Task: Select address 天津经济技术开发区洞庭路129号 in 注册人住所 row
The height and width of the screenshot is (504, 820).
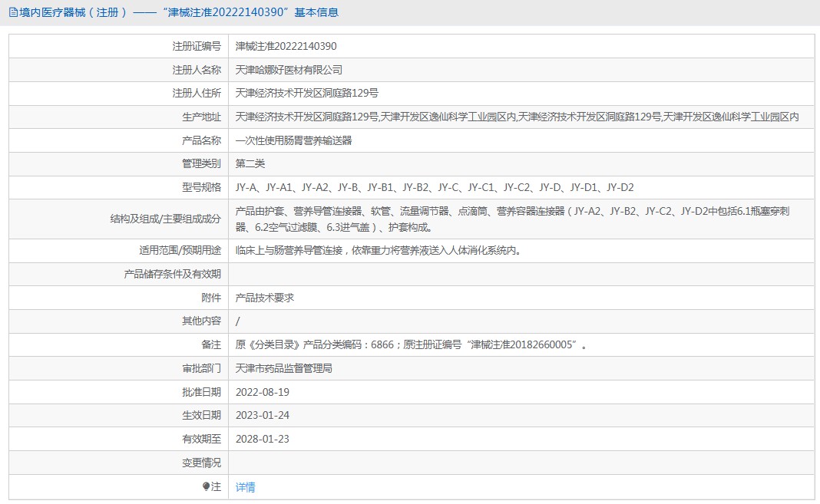Action: pyautogui.click(x=307, y=93)
